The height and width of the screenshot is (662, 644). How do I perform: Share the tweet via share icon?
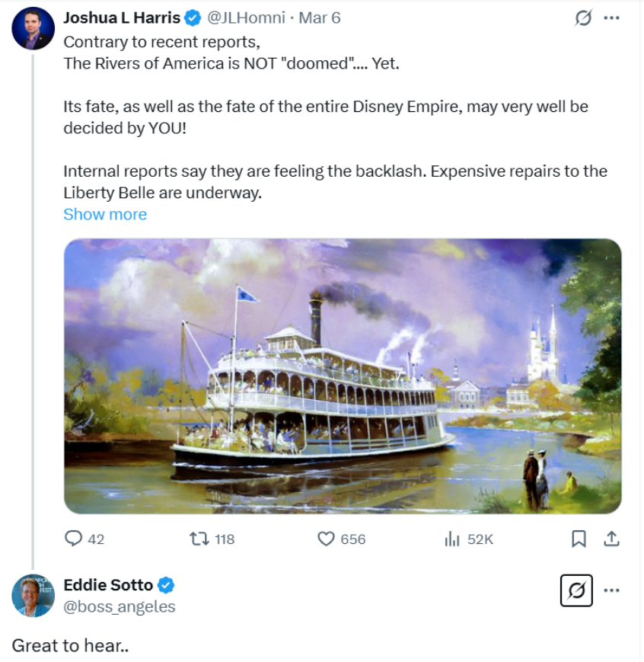coord(611,539)
